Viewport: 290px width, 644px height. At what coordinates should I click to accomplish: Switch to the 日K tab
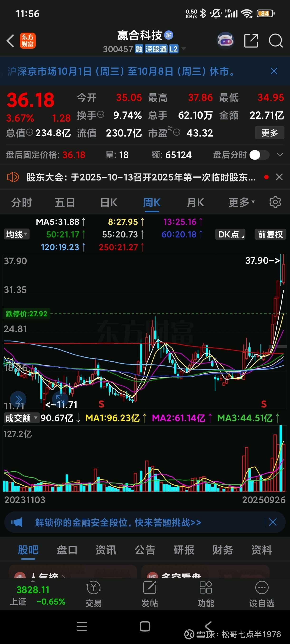[x=109, y=202]
